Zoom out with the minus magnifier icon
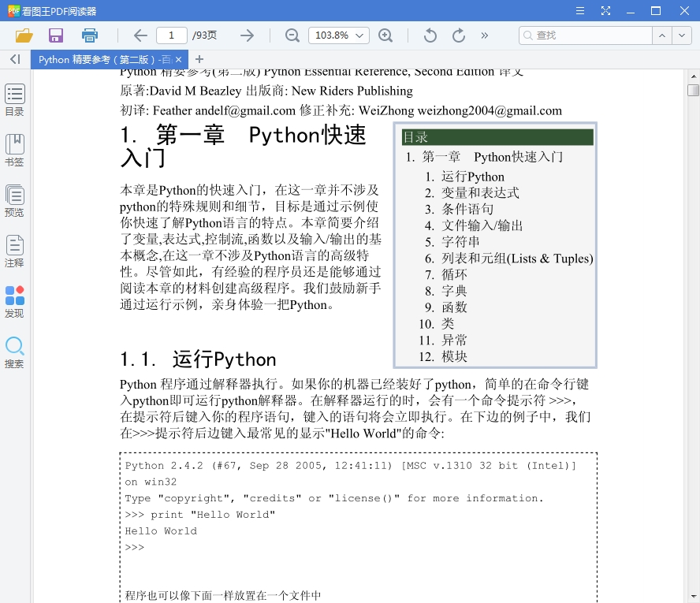This screenshot has width=700, height=603. coord(292,35)
